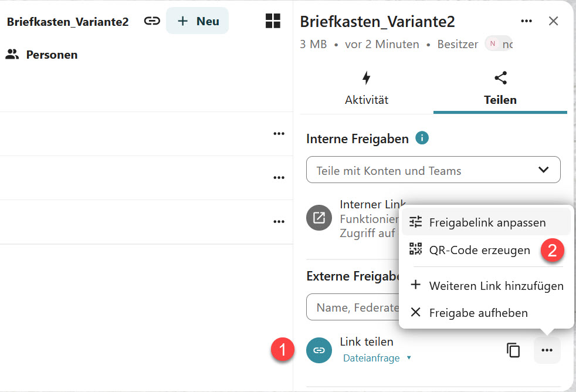Click Weiteren Link hinzufügen
The image size is (576, 392).
pyautogui.click(x=496, y=286)
